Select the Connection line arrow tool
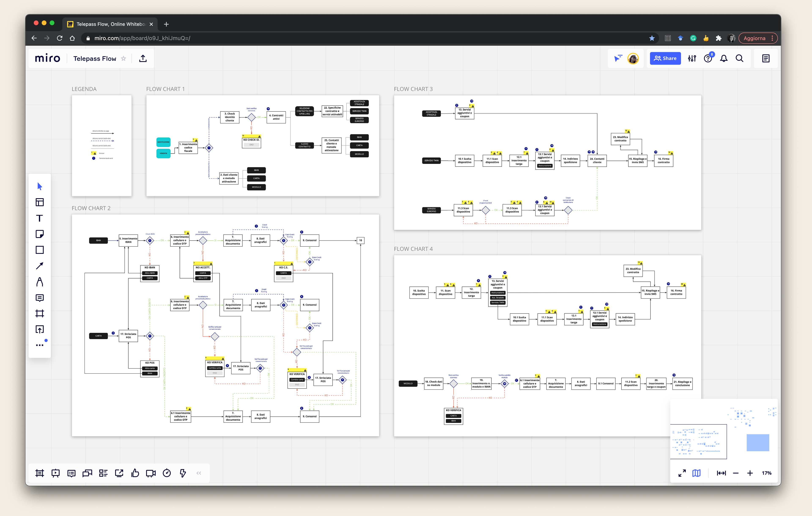This screenshot has height=516, width=812. [x=40, y=266]
